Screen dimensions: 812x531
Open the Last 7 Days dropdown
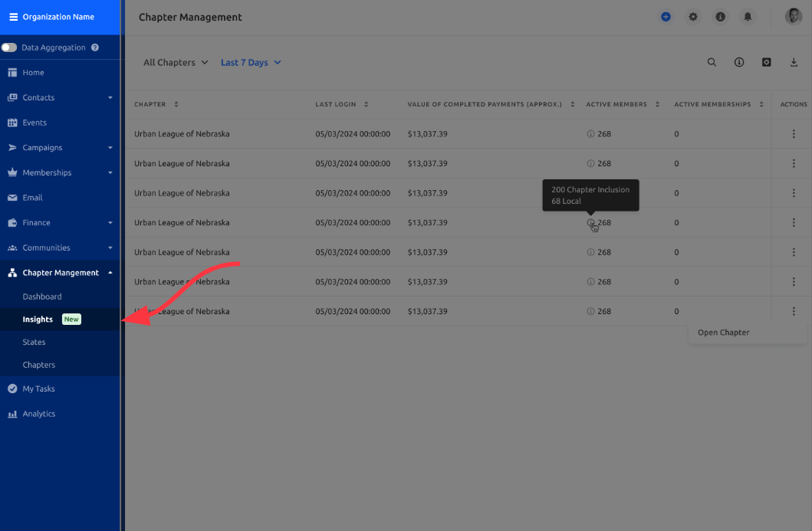[x=251, y=63]
